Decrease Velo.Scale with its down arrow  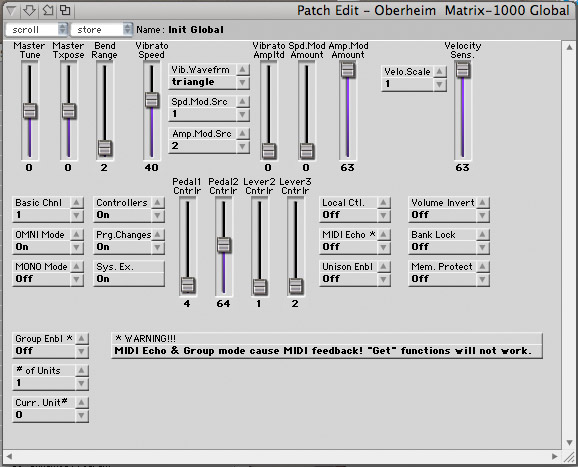[x=439, y=84]
